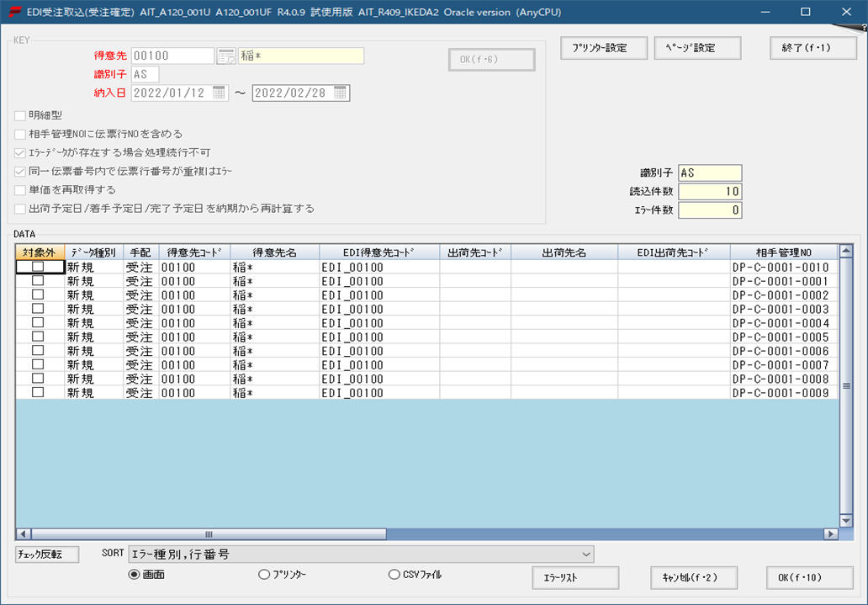Click キャンセル(f·2) button
Screen dimensions: 868x605
pos(694,577)
